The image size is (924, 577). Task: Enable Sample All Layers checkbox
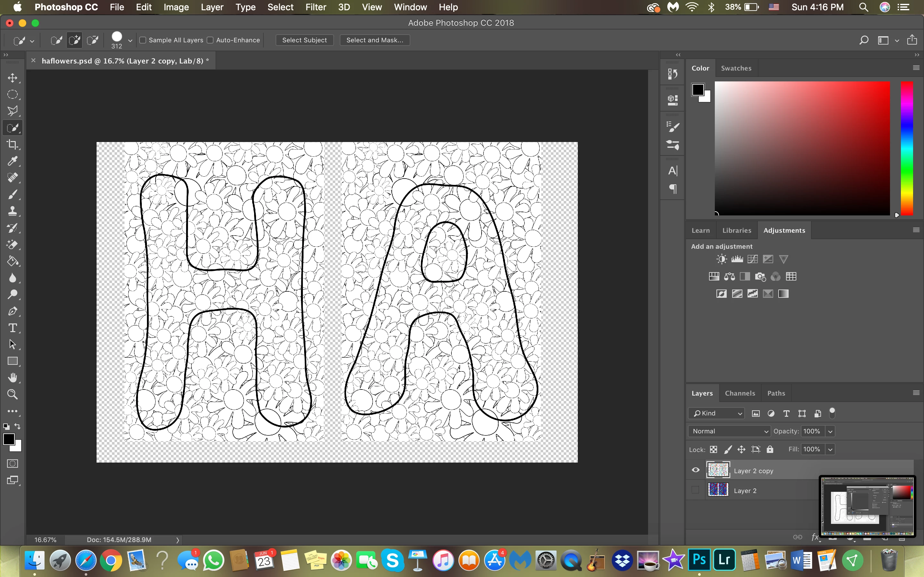pyautogui.click(x=143, y=40)
